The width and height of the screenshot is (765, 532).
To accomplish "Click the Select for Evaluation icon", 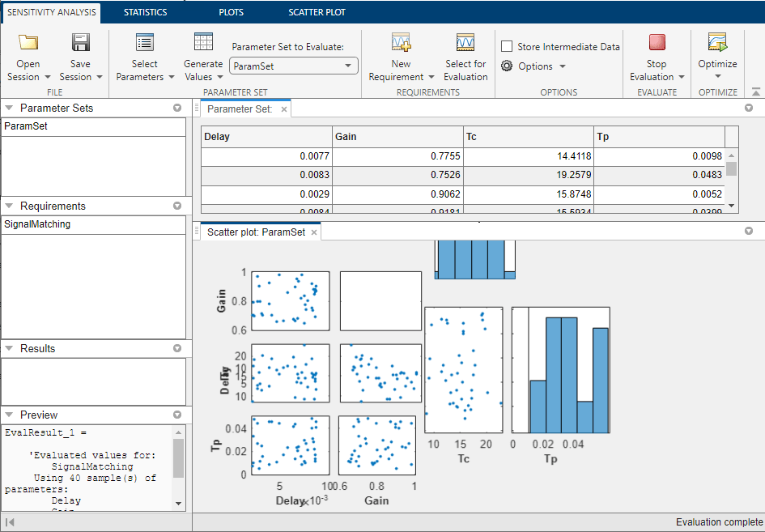I will tap(465, 43).
